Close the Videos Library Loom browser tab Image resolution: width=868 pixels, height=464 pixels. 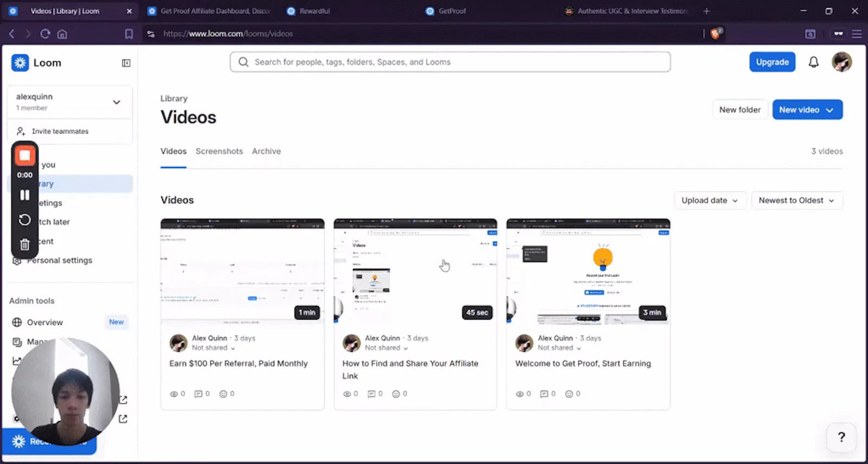129,11
